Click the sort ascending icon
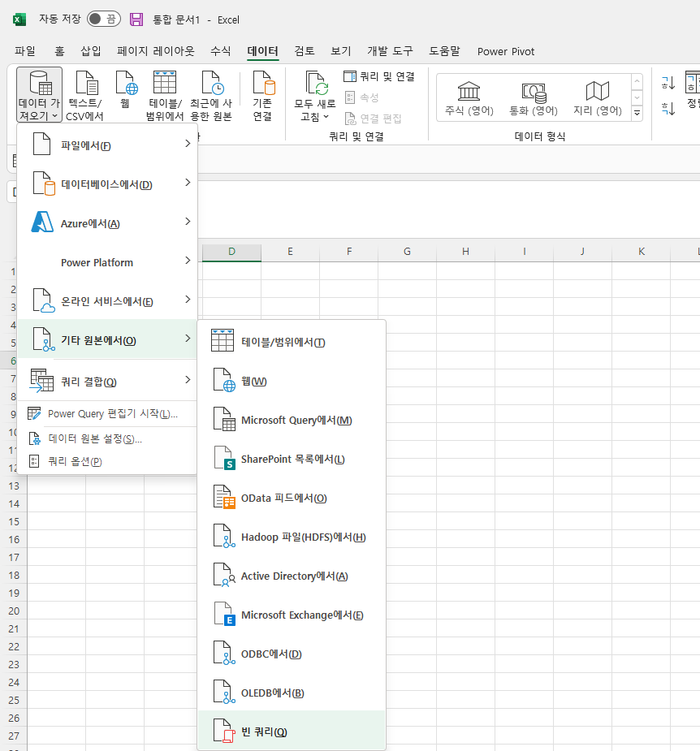The width and height of the screenshot is (700, 751). (x=668, y=83)
